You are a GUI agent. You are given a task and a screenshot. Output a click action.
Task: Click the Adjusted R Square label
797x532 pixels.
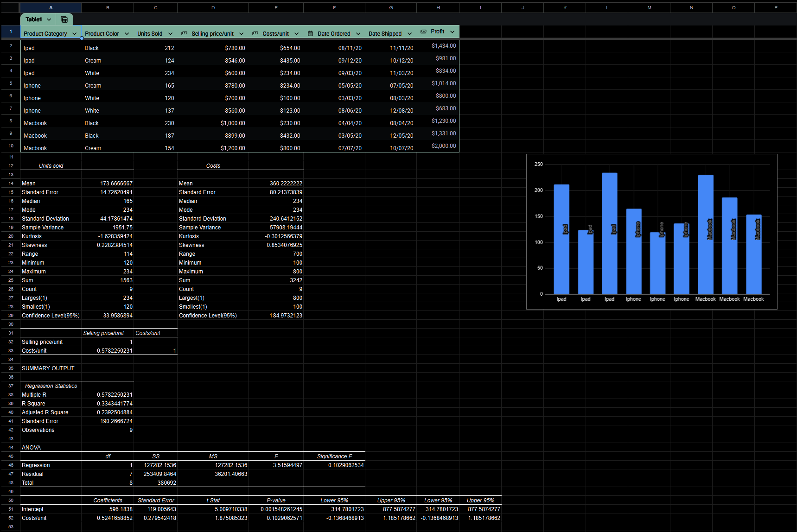45,412
